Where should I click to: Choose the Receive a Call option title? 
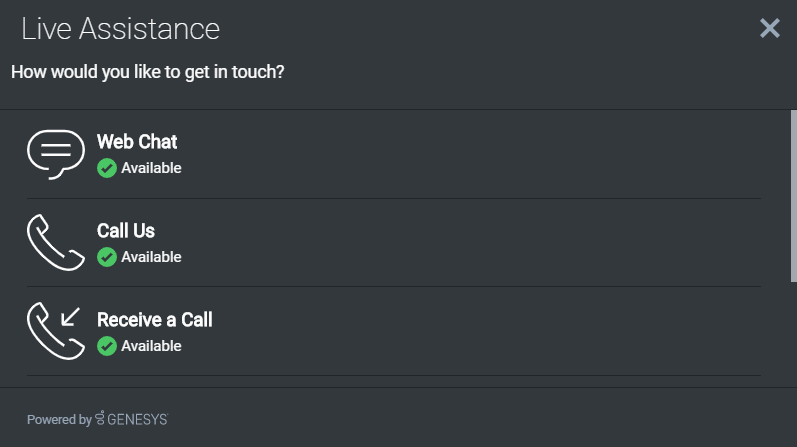click(155, 320)
